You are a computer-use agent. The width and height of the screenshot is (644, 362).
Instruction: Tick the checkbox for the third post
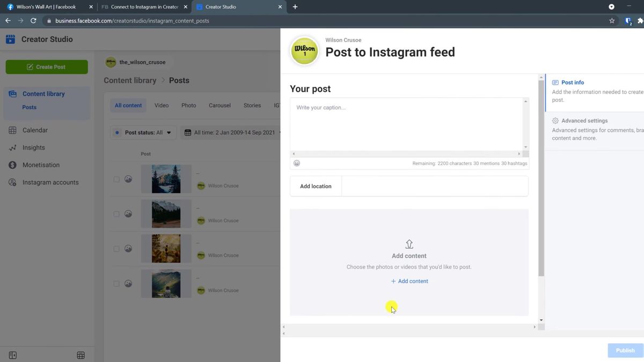(x=116, y=249)
